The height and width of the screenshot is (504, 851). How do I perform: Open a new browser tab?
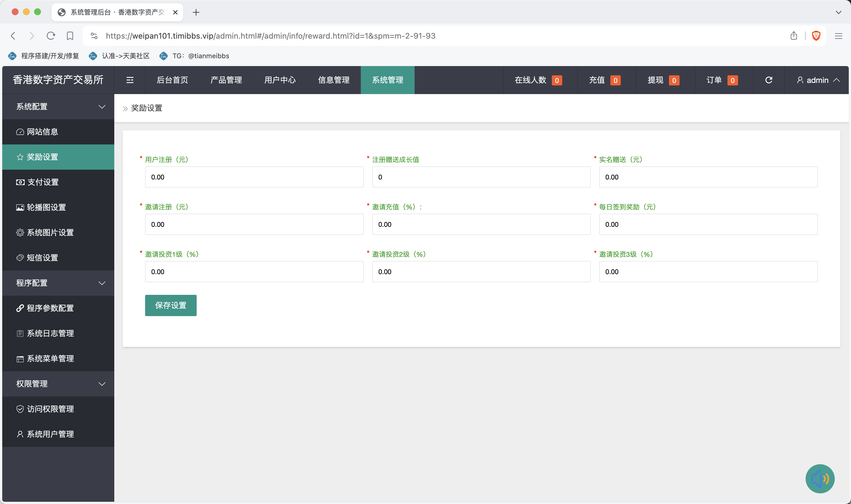pos(196,13)
